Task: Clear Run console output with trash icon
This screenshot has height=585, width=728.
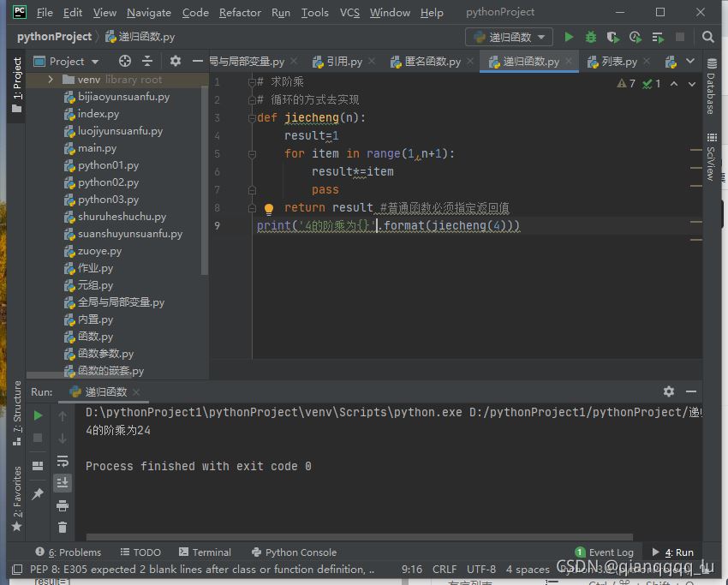Action: pos(63,527)
